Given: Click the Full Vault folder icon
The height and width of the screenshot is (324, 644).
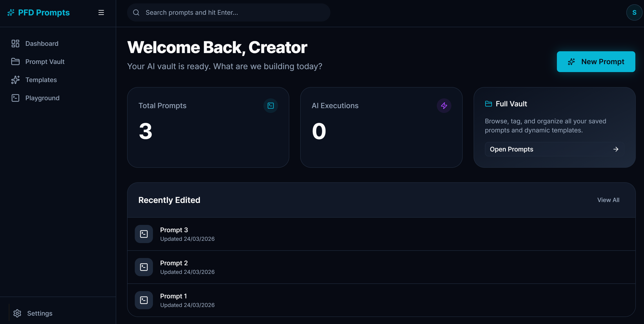Looking at the screenshot, I should pyautogui.click(x=488, y=104).
